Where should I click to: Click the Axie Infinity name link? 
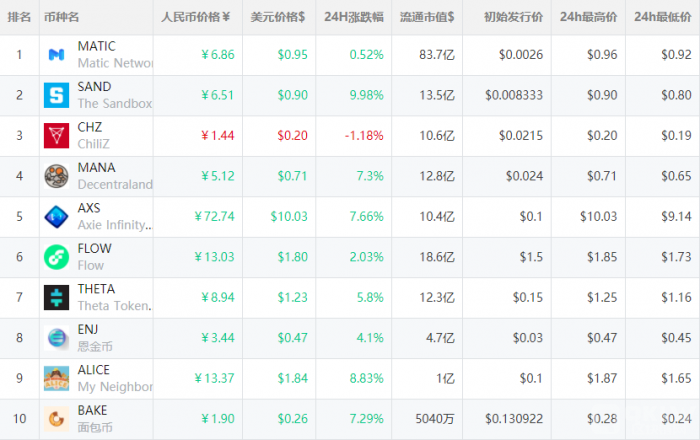click(x=115, y=225)
